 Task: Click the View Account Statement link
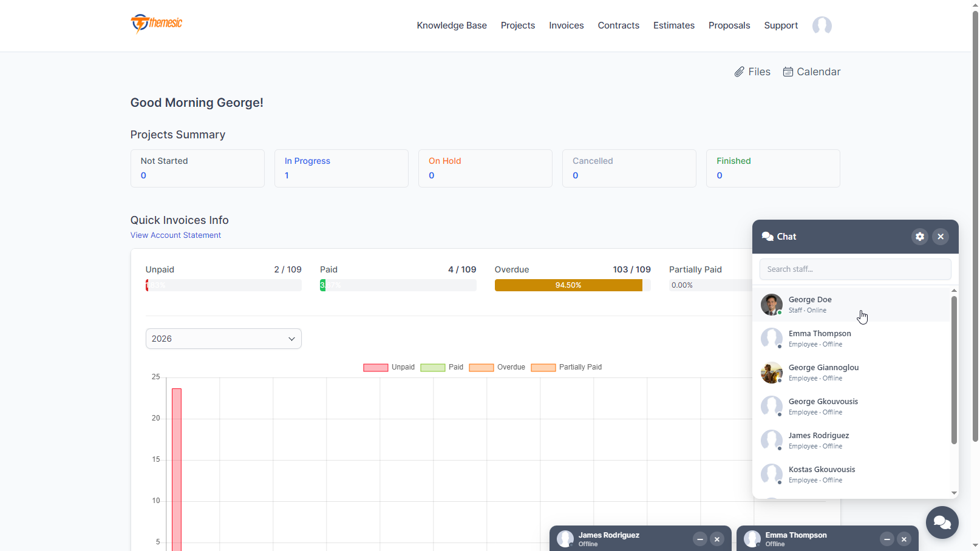point(175,235)
